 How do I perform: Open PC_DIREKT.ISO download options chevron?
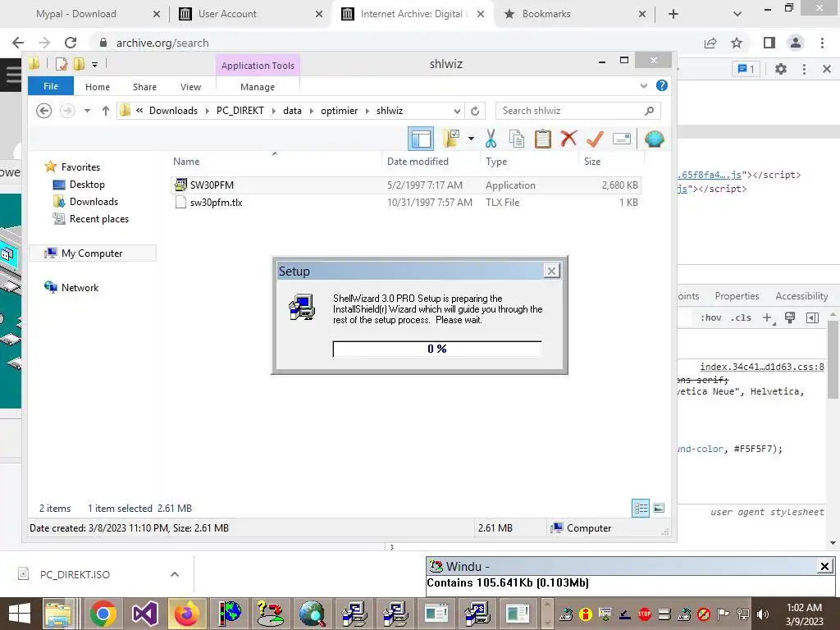(174, 574)
